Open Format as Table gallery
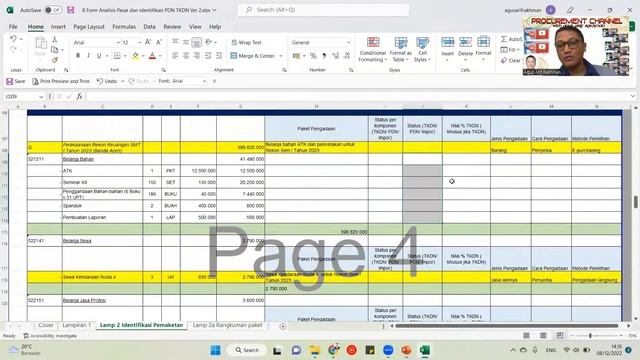 coord(400,49)
